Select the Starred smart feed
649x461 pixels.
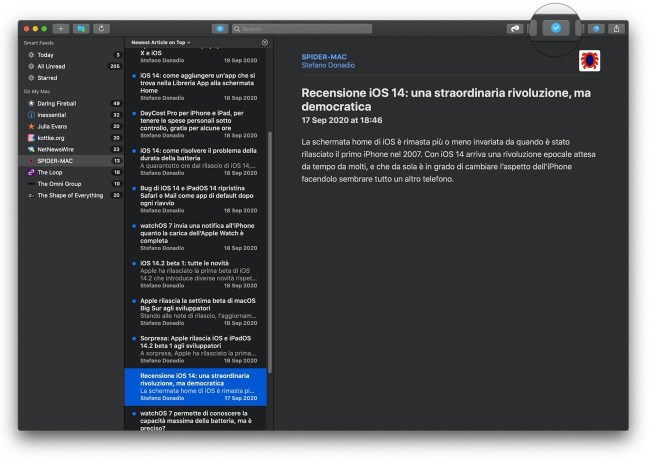point(72,78)
